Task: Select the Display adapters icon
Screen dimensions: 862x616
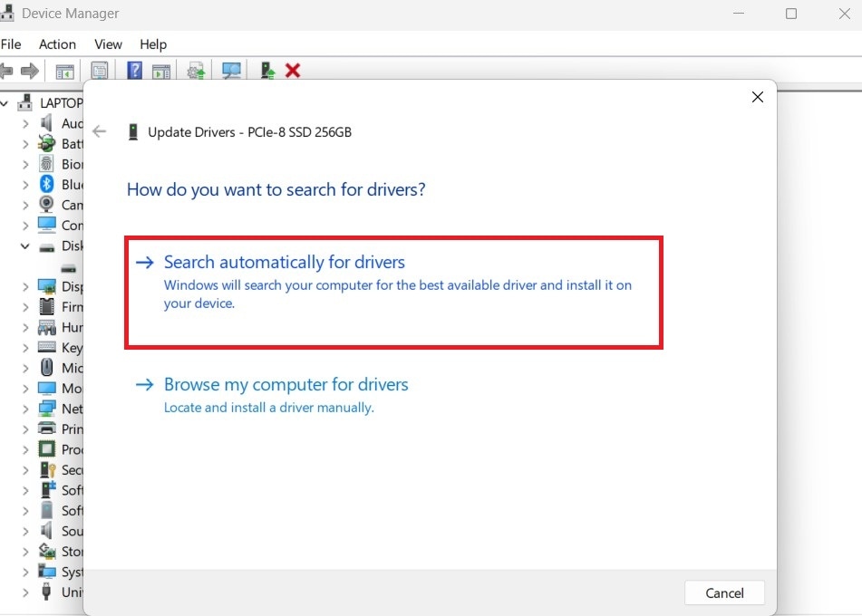Action: (47, 286)
